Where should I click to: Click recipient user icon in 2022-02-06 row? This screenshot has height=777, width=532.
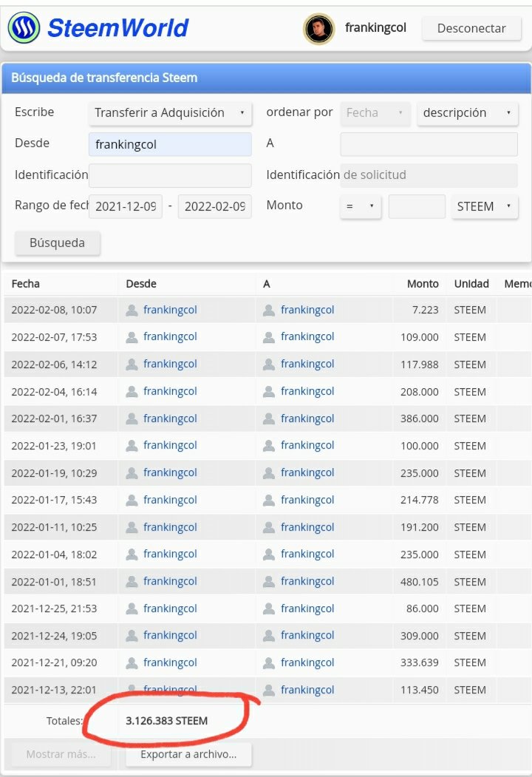pos(269,364)
